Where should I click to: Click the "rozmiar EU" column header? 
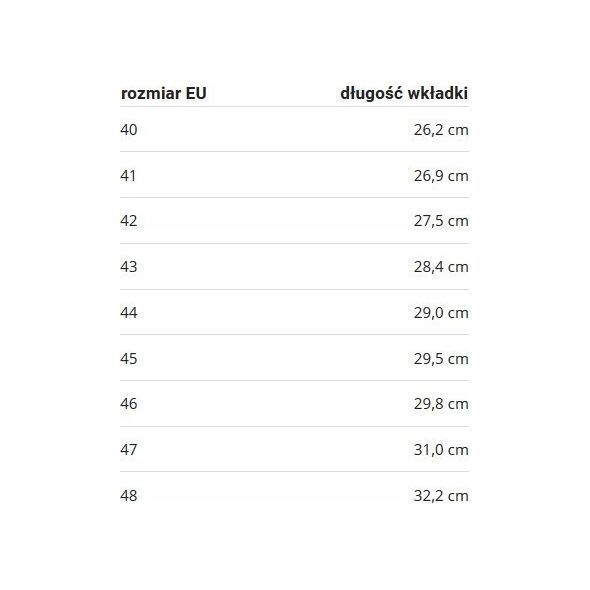tap(164, 94)
